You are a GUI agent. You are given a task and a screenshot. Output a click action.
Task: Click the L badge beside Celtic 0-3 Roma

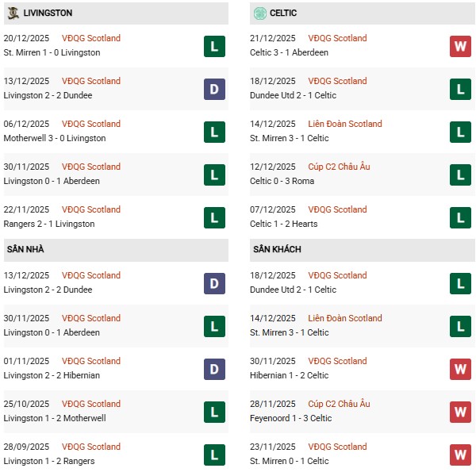(x=460, y=175)
